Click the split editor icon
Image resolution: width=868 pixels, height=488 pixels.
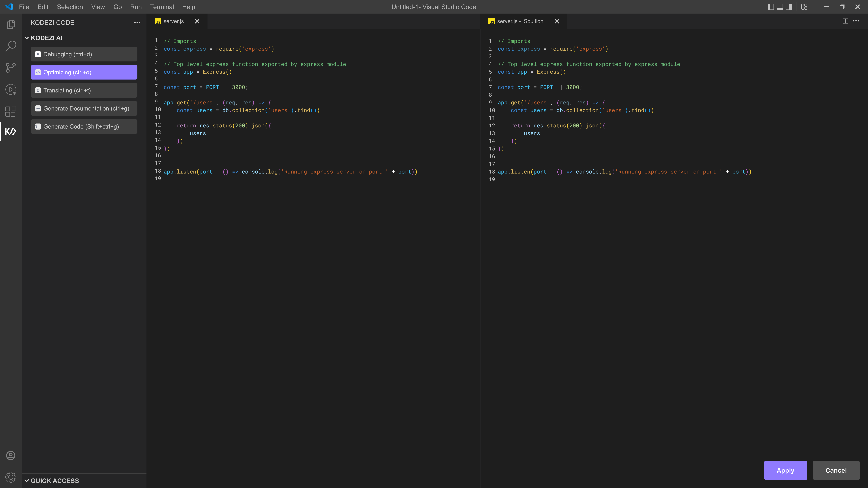pos(845,21)
